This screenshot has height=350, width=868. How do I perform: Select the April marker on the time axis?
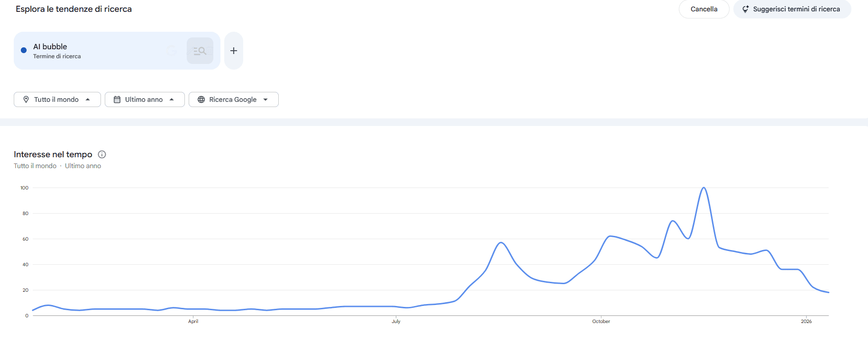click(x=193, y=321)
